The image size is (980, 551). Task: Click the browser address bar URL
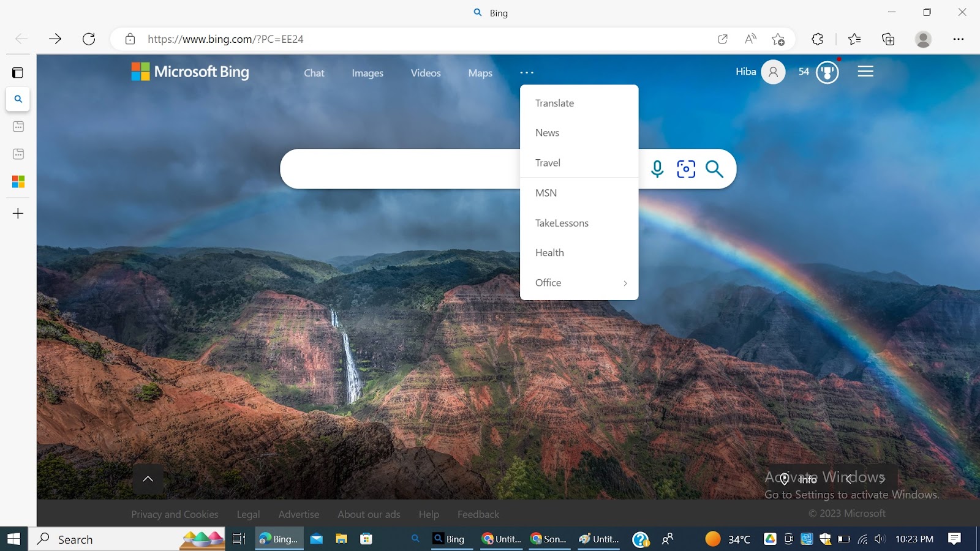click(x=225, y=39)
